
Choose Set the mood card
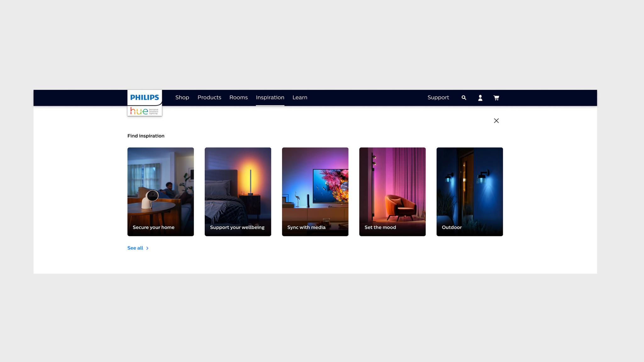pyautogui.click(x=392, y=192)
